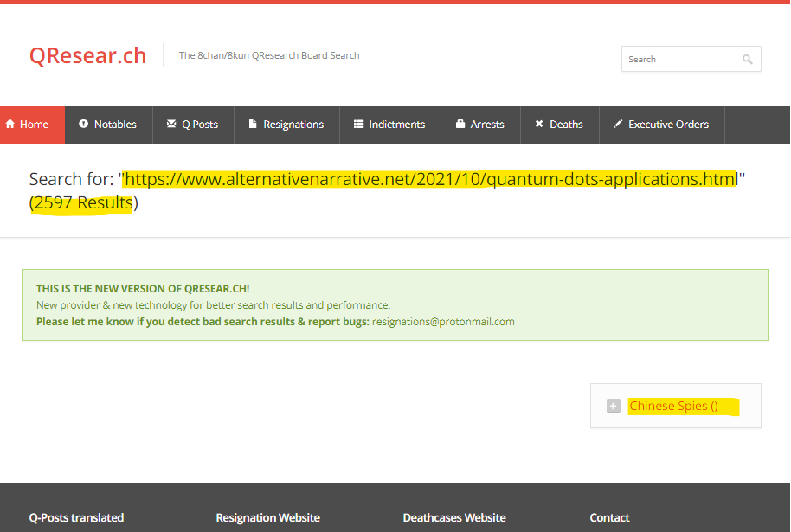Image resolution: width=791 pixels, height=532 pixels.
Task: Click the Resignation Website footer heading
Action: [x=268, y=518]
